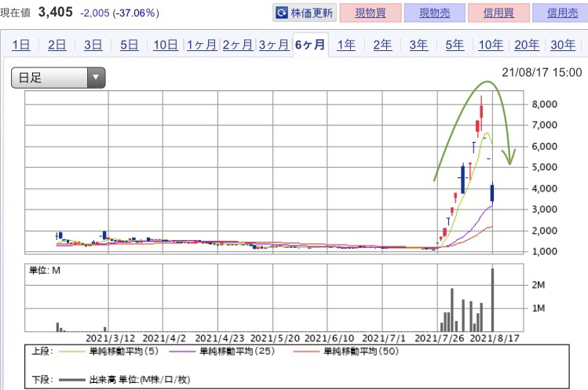
Task: Click the 2021/3/12 date axis label
Action: pyautogui.click(x=110, y=338)
